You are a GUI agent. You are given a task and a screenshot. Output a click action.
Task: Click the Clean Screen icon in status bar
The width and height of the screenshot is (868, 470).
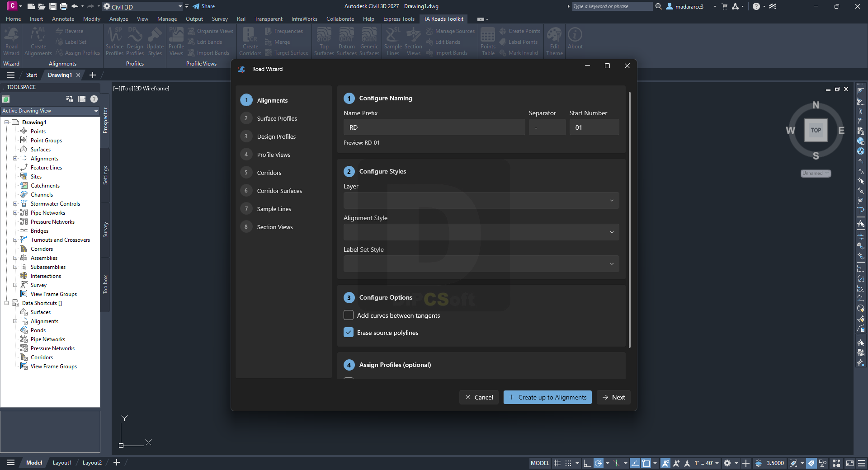(850, 463)
